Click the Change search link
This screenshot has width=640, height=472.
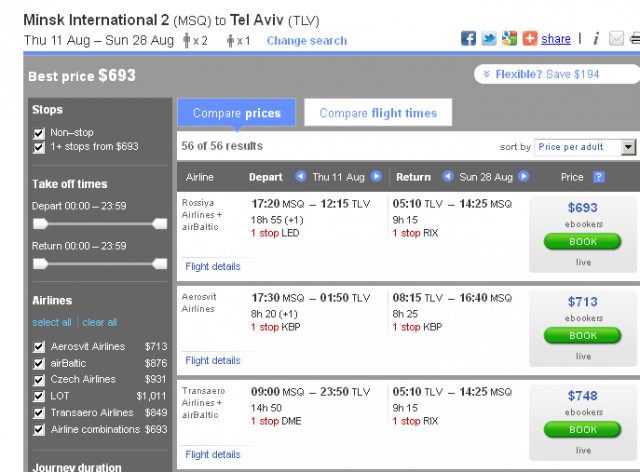point(306,41)
